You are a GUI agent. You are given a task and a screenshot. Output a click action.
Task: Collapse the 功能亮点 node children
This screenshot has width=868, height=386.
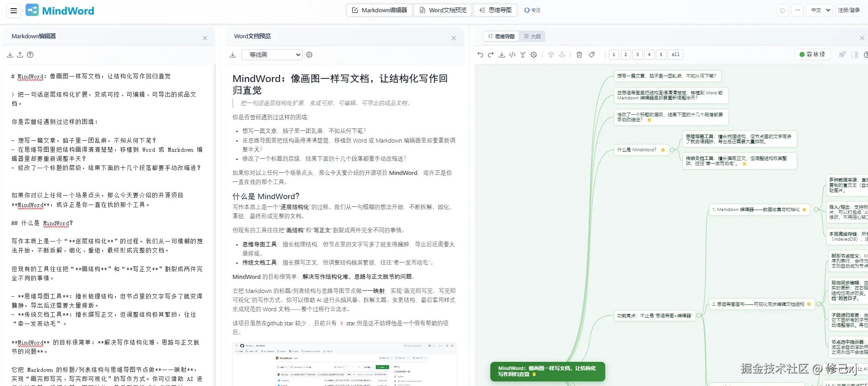click(x=700, y=315)
